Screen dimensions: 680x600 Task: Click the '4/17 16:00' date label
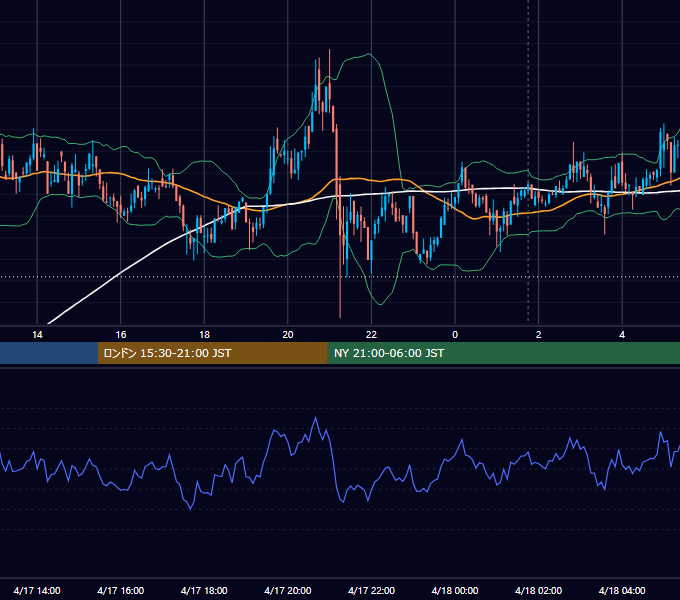click(121, 590)
